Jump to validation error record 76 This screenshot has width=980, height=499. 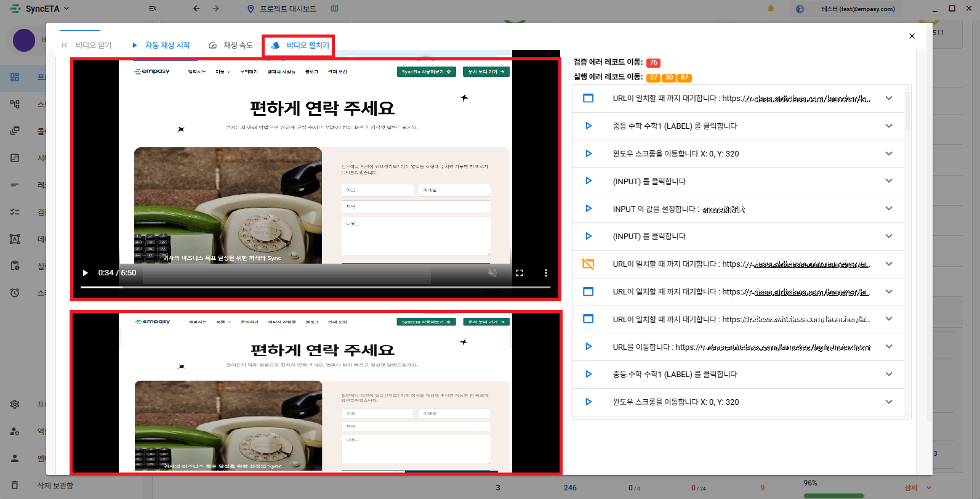click(653, 63)
